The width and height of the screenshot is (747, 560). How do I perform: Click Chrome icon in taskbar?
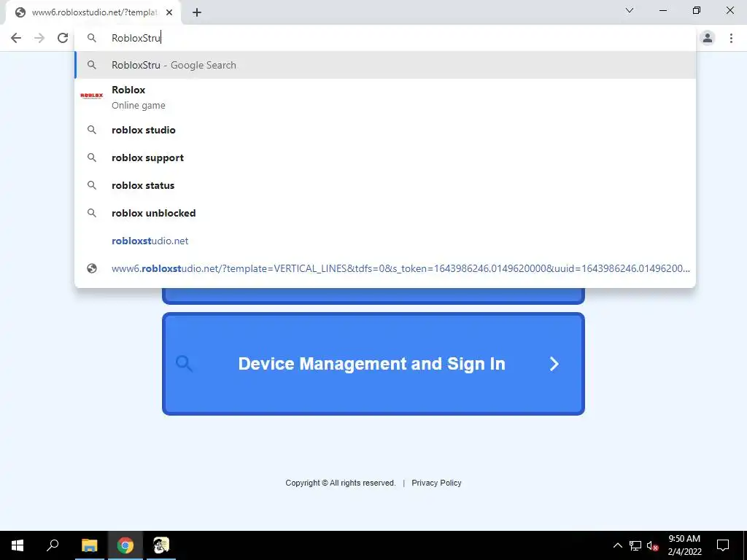pos(125,545)
